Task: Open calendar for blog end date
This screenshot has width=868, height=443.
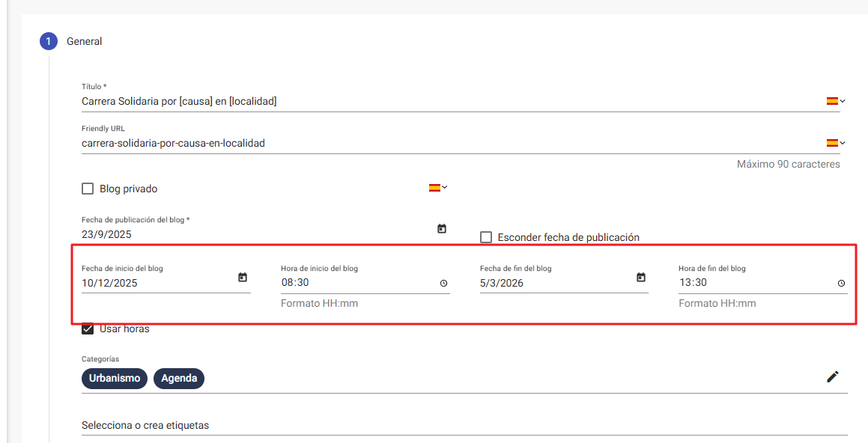Action: click(x=641, y=278)
